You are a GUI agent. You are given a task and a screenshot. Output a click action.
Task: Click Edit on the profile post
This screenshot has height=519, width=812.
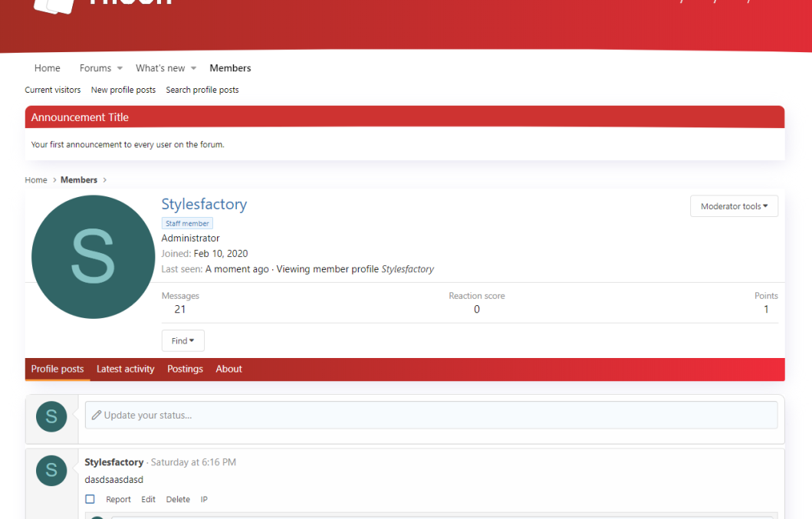148,499
